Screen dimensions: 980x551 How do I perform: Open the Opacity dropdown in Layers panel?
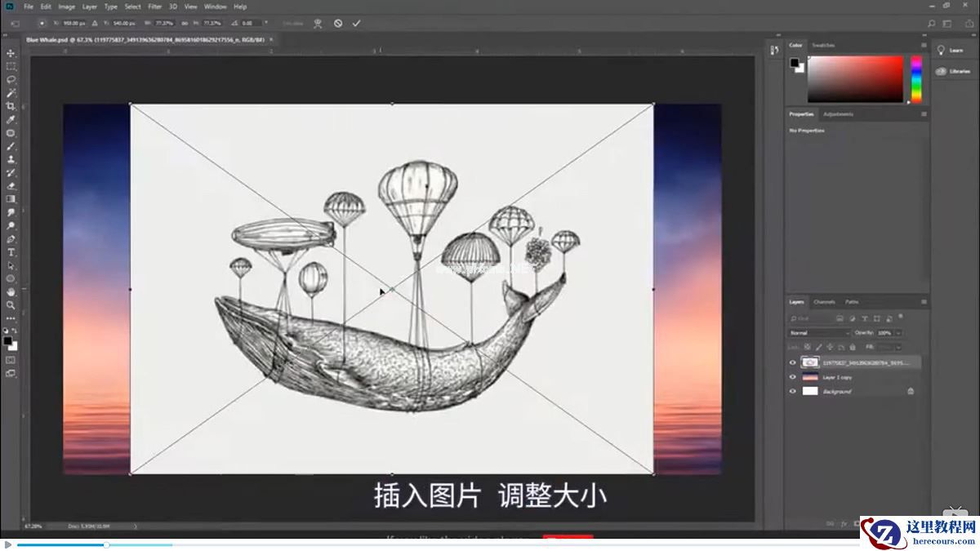click(898, 333)
